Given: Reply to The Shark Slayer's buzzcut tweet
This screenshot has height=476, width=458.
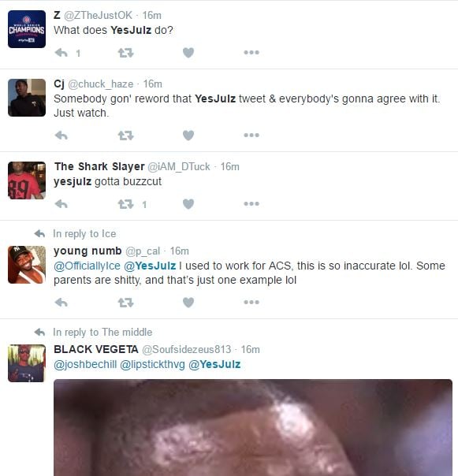Looking at the screenshot, I should 61,203.
